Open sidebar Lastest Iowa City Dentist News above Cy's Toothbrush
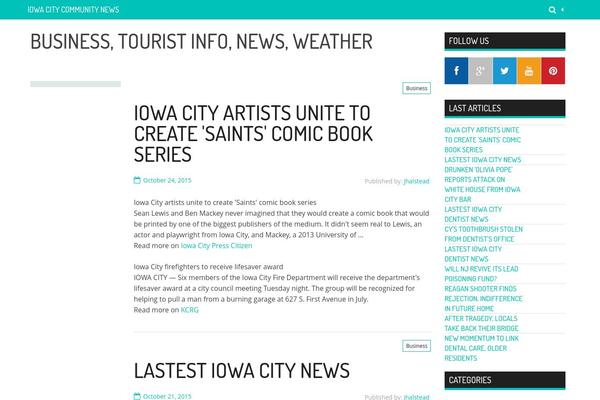The height and width of the screenshot is (400, 600). [x=473, y=214]
